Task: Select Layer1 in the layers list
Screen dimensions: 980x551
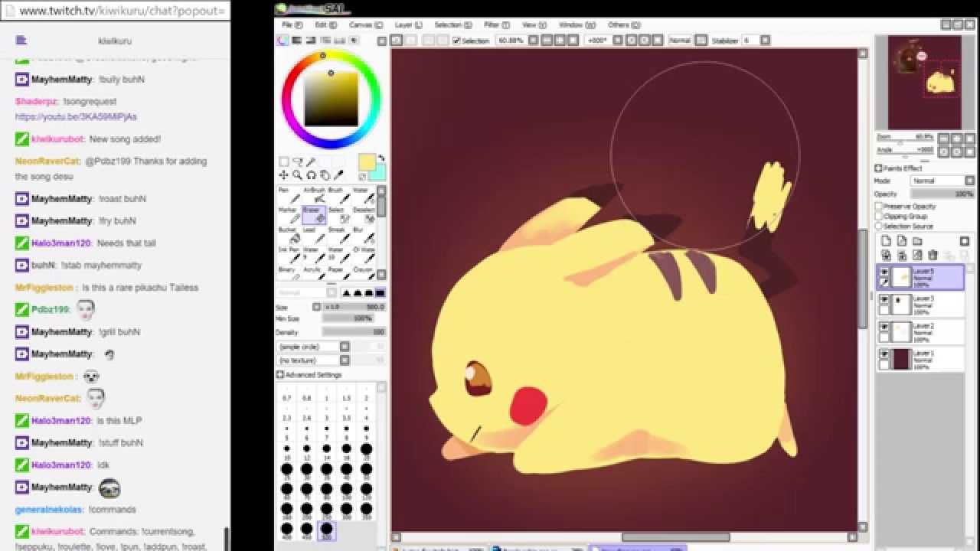Action: (920, 358)
